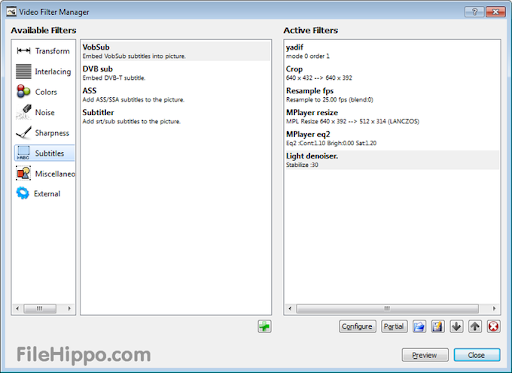The image size is (512, 373).
Task: Click the Sharpness category label
Action: 52,133
